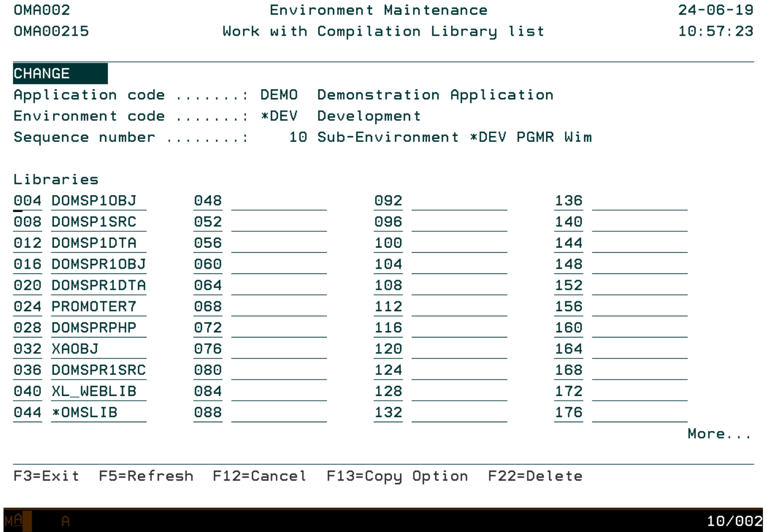Click the More... indicator to page down
The width and height of the screenshot is (767, 532).
[x=719, y=434]
